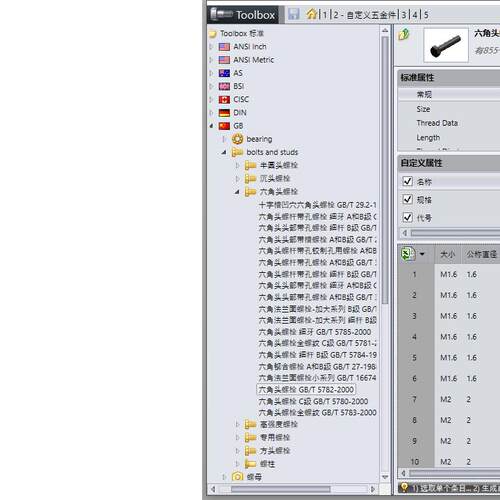Select table row number 7

[414, 399]
